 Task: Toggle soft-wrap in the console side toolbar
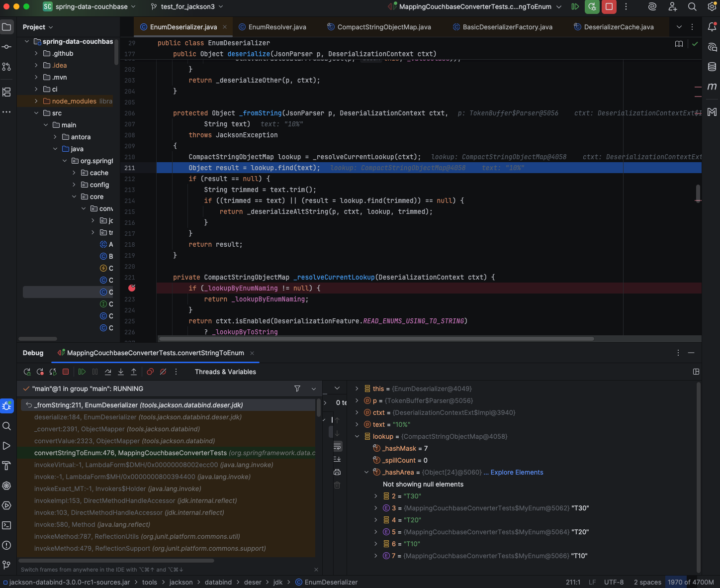click(x=337, y=446)
